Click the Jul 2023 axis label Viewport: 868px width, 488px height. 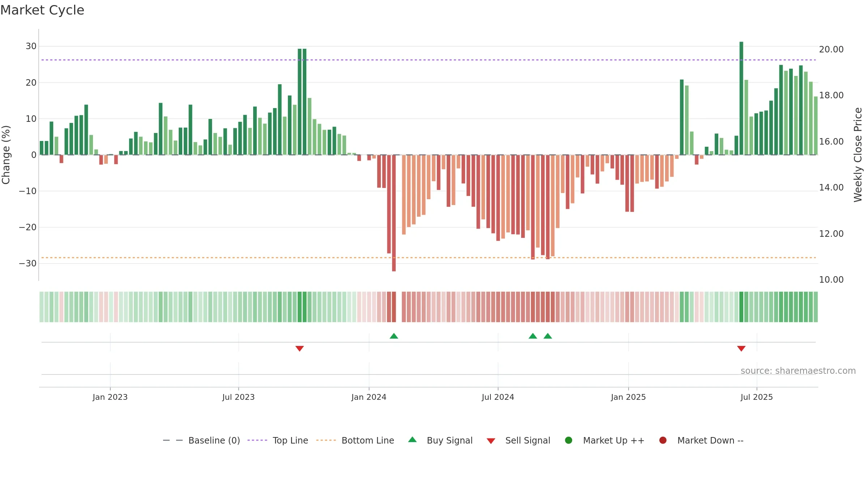(x=238, y=397)
